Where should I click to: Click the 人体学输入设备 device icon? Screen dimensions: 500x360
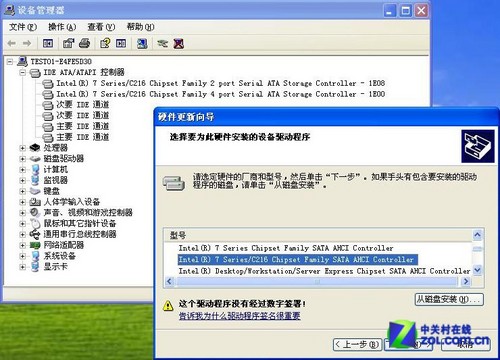click(35, 202)
